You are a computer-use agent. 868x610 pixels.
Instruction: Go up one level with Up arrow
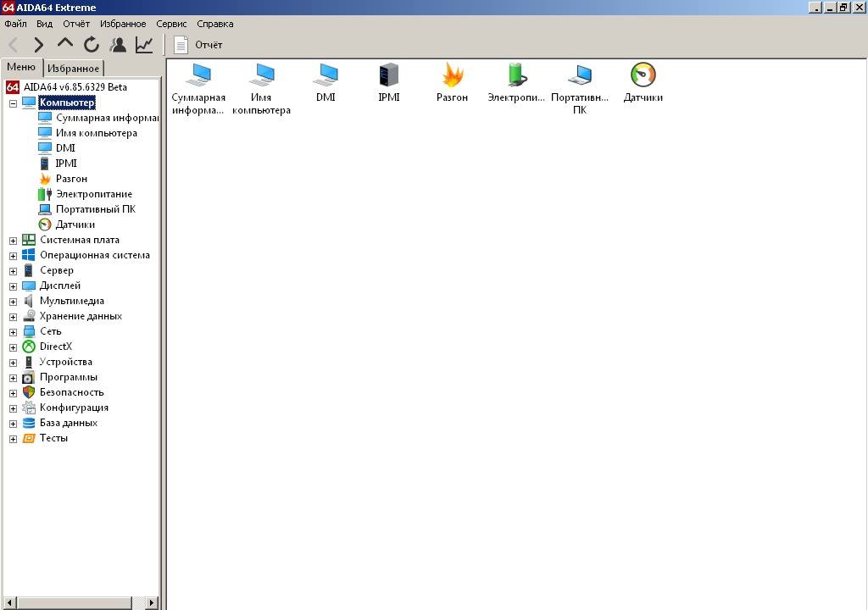coord(64,44)
